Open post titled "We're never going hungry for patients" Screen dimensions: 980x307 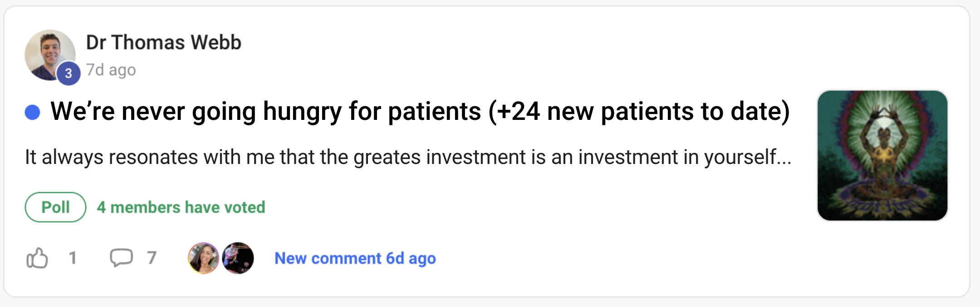(420, 111)
